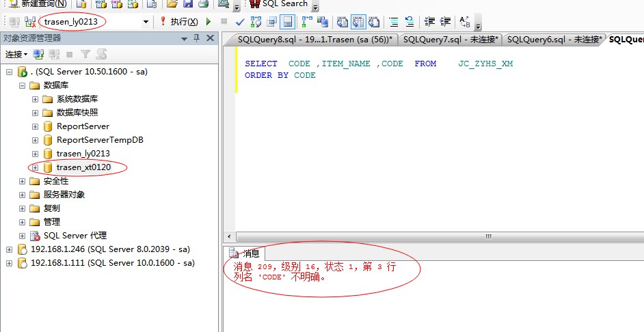Screen dimensions: 644x332
Task: Click the save floppy disk icon
Action: [x=188, y=4]
